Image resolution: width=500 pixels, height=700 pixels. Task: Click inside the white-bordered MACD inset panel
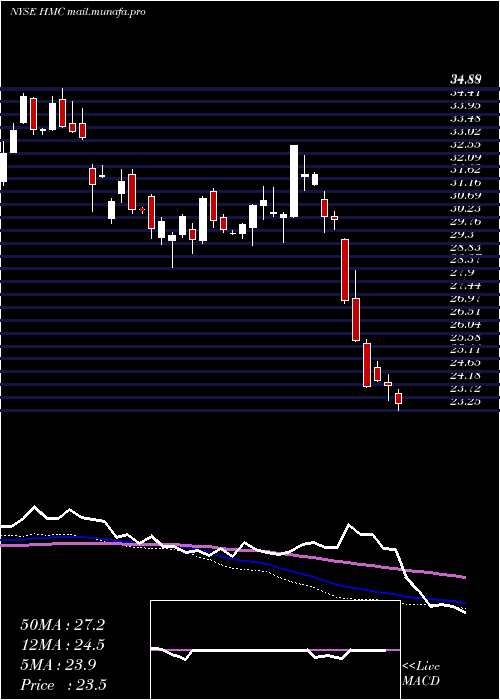coord(275,650)
